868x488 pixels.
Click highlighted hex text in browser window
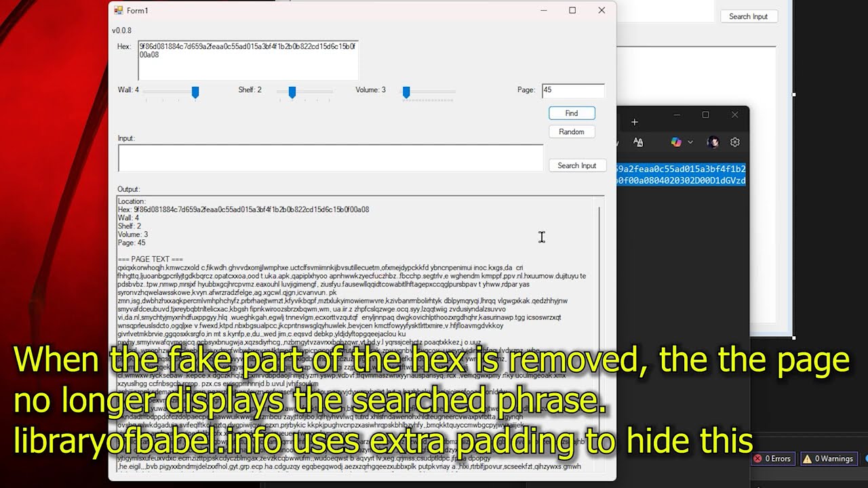(x=681, y=175)
